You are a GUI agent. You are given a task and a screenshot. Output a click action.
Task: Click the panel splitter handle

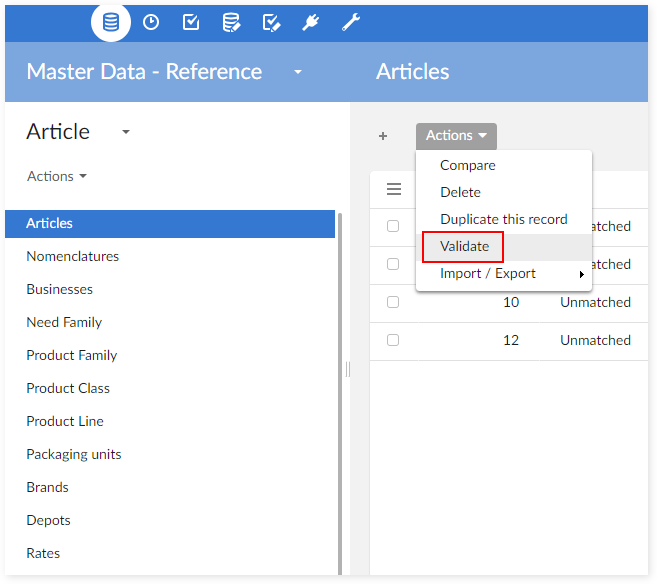click(347, 370)
